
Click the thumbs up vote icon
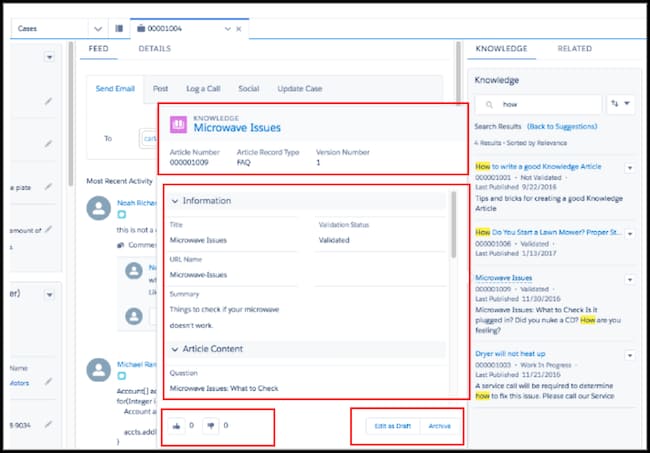tap(178, 425)
